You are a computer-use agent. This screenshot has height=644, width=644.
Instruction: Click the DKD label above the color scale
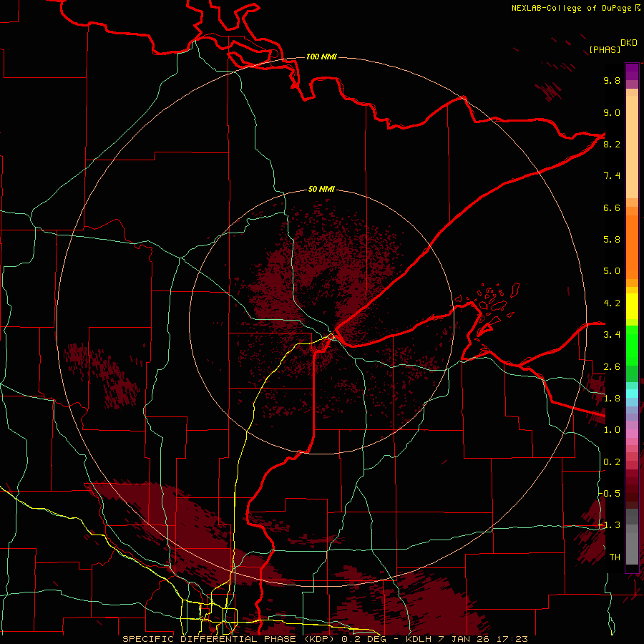pyautogui.click(x=628, y=43)
